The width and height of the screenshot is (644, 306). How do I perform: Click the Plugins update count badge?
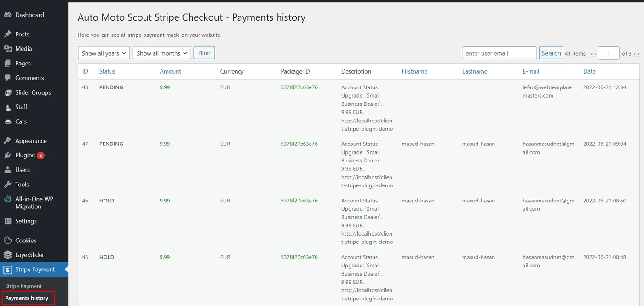[x=40, y=156]
